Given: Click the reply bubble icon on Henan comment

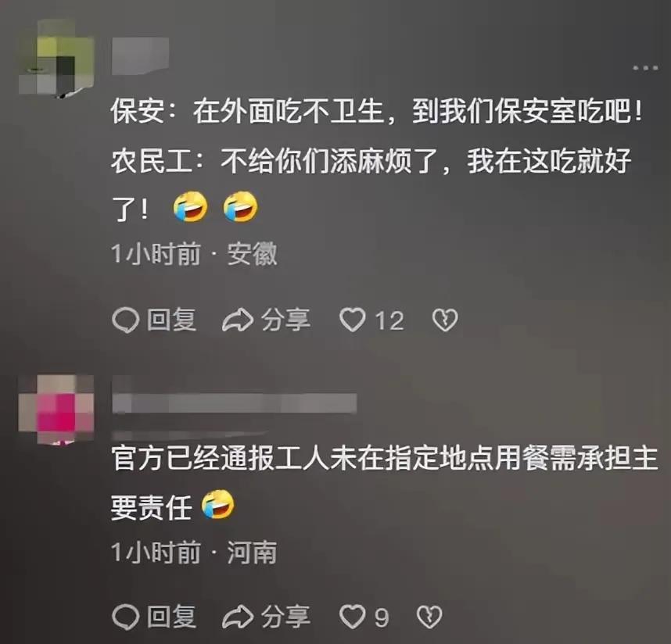Looking at the screenshot, I should pos(125,617).
